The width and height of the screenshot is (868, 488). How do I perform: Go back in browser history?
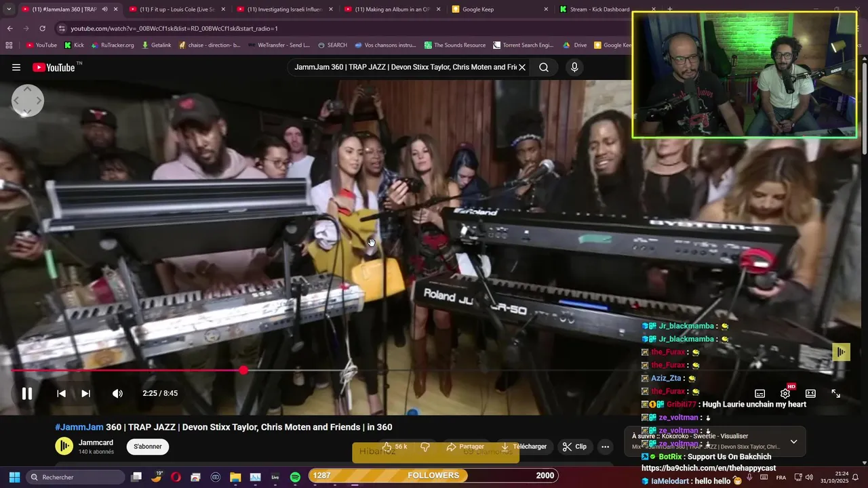pos(9,28)
